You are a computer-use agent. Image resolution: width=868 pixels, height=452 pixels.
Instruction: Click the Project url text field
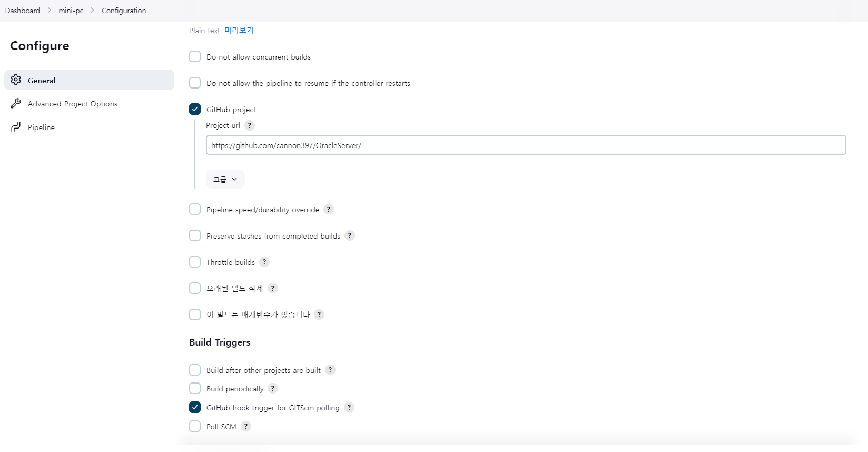[526, 145]
